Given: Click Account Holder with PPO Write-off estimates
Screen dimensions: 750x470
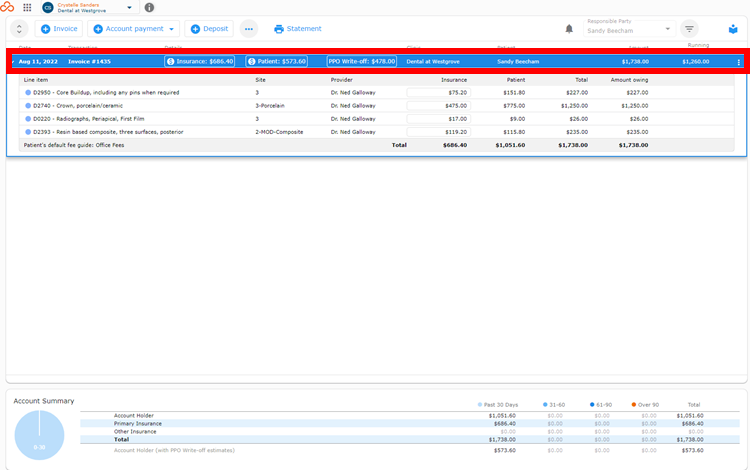Looking at the screenshot, I should (174, 450).
